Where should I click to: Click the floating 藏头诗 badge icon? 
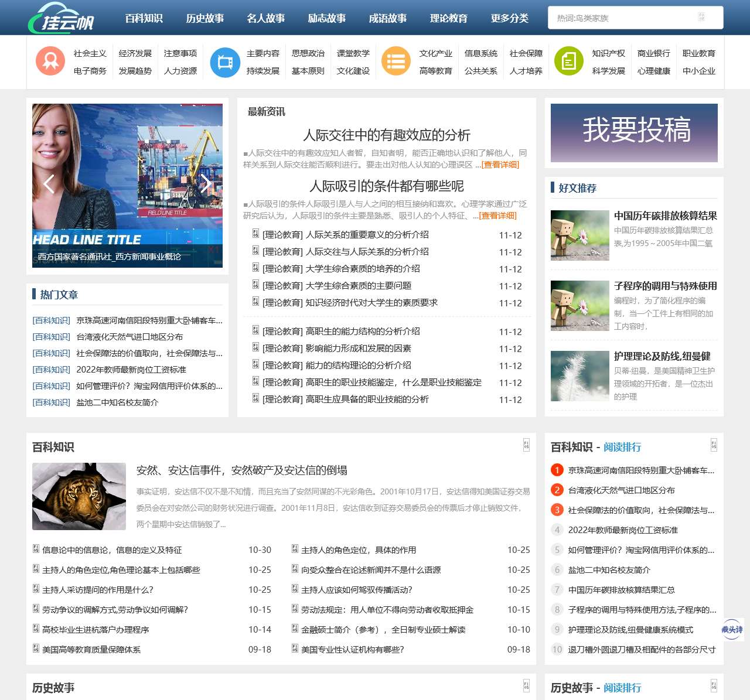click(732, 630)
